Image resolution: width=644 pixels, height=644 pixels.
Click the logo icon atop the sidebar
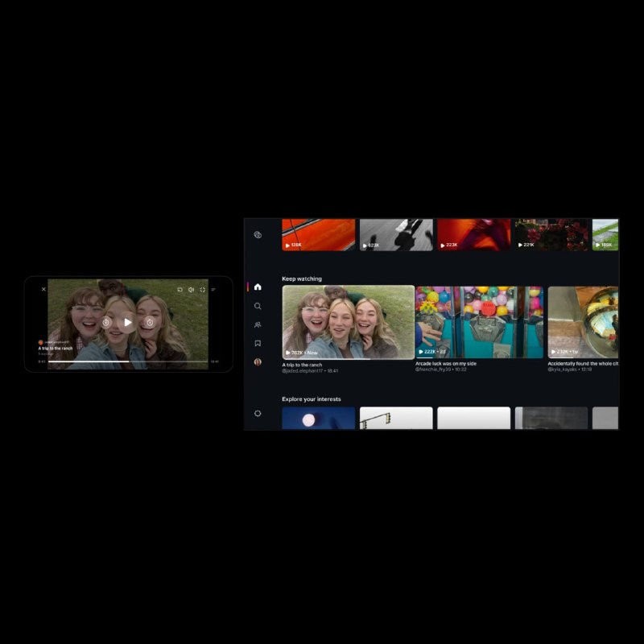[258, 234]
